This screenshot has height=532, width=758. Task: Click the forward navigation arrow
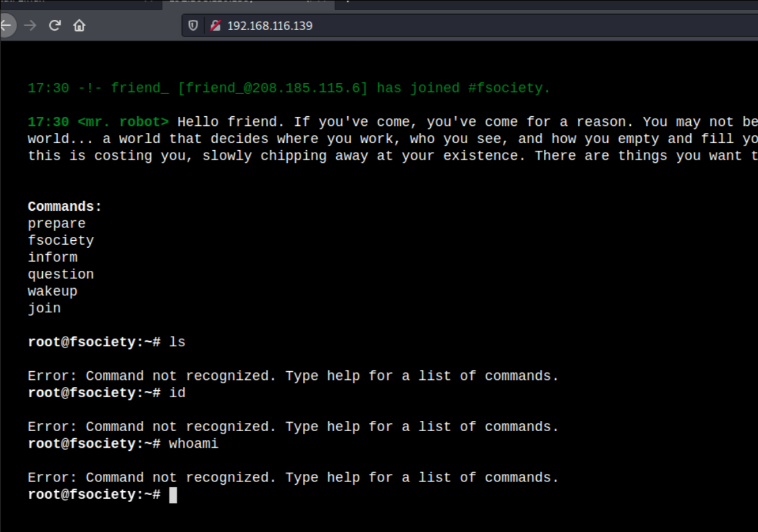point(30,26)
